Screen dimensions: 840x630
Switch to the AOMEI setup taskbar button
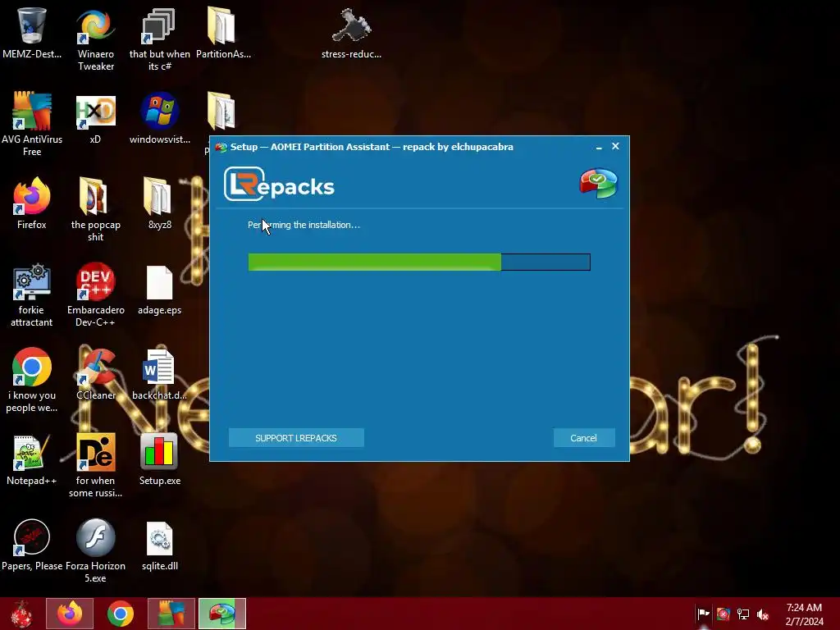tap(222, 614)
